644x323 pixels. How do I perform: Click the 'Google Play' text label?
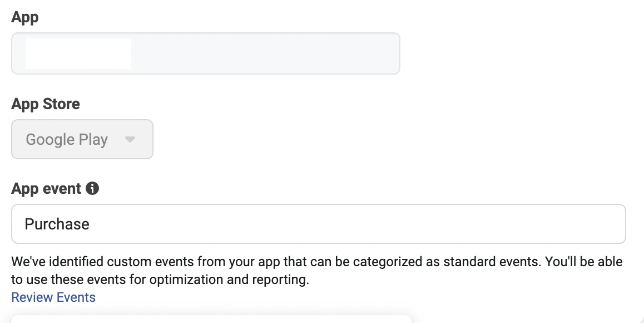pyautogui.click(x=67, y=139)
